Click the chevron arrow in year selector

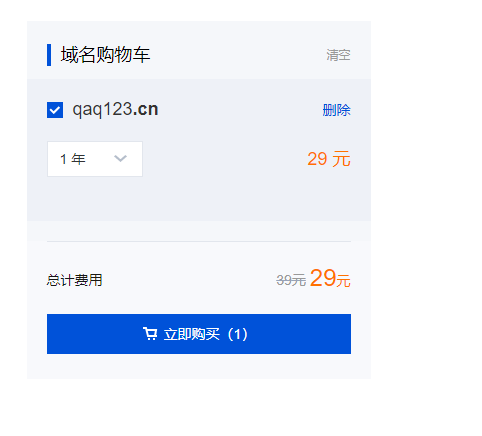[x=120, y=158]
